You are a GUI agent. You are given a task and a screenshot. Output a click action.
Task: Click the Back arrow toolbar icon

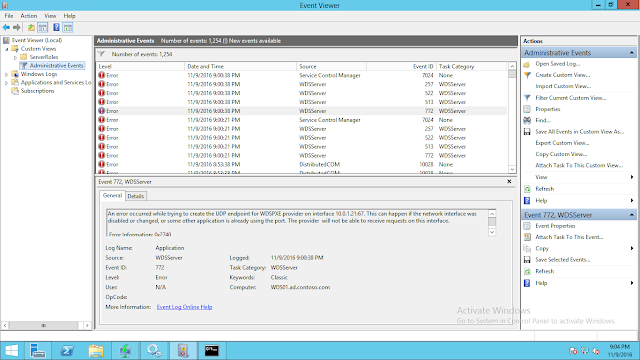tap(6, 28)
